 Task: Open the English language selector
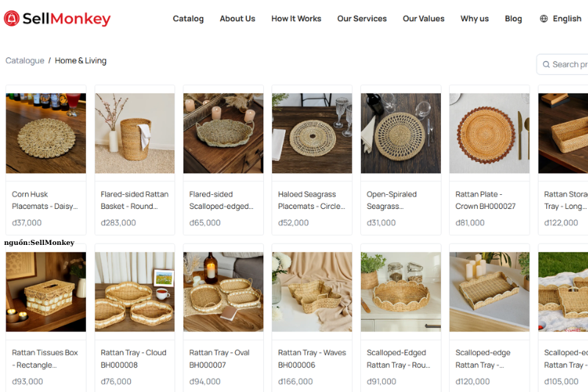click(567, 18)
